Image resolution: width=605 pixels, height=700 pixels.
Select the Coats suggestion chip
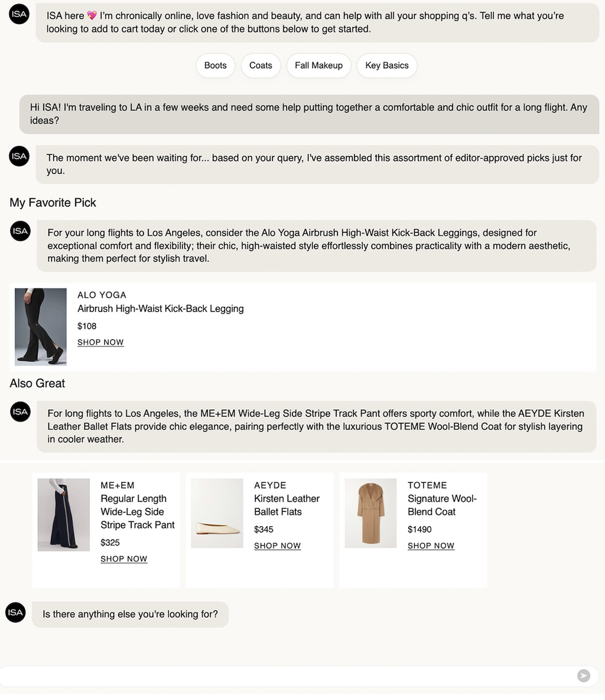click(261, 65)
